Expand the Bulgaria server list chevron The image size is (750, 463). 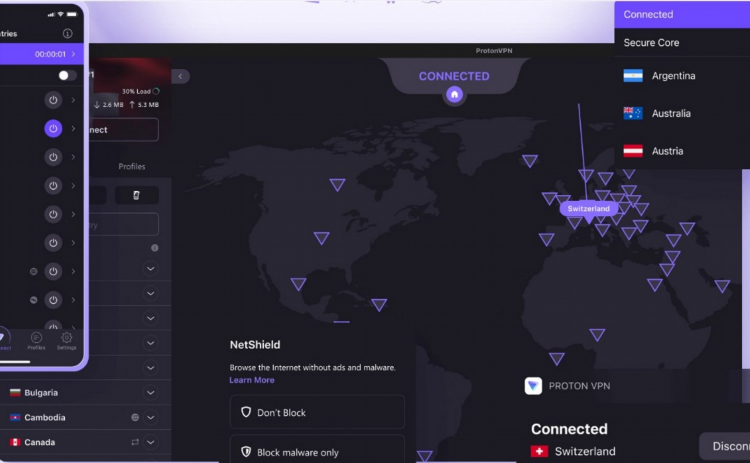[x=151, y=393]
